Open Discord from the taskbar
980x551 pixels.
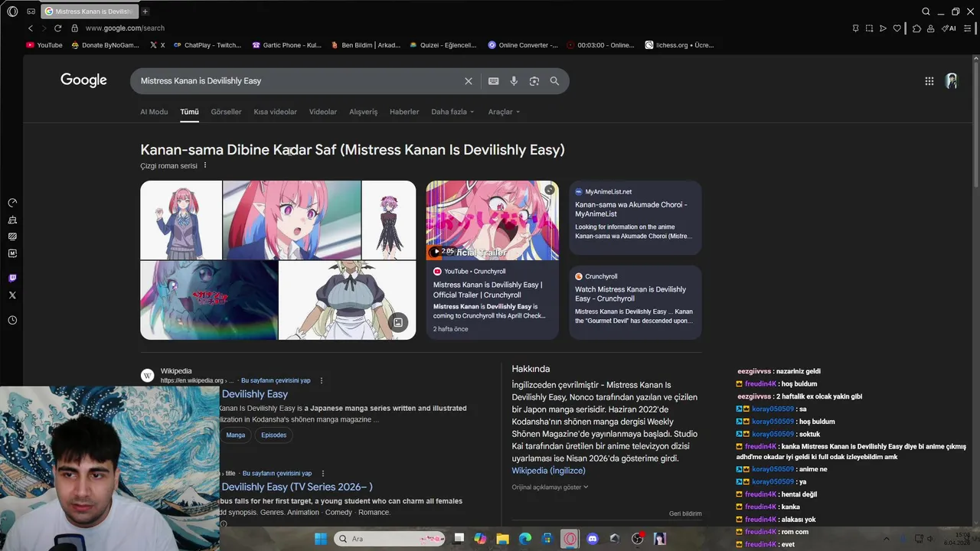[x=592, y=539]
